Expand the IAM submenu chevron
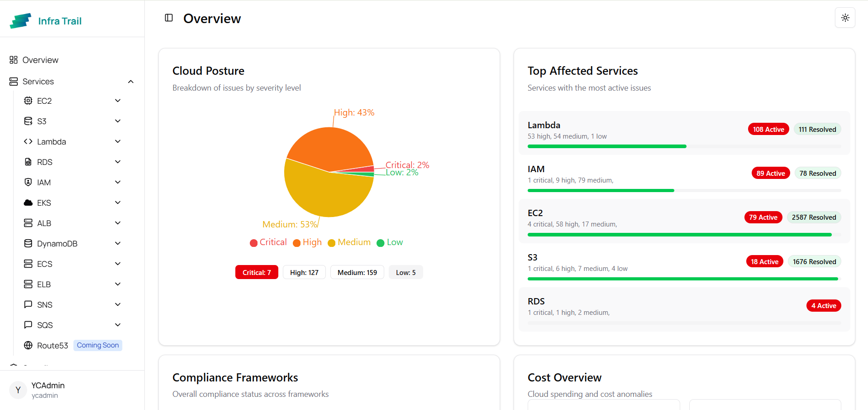 (x=118, y=182)
